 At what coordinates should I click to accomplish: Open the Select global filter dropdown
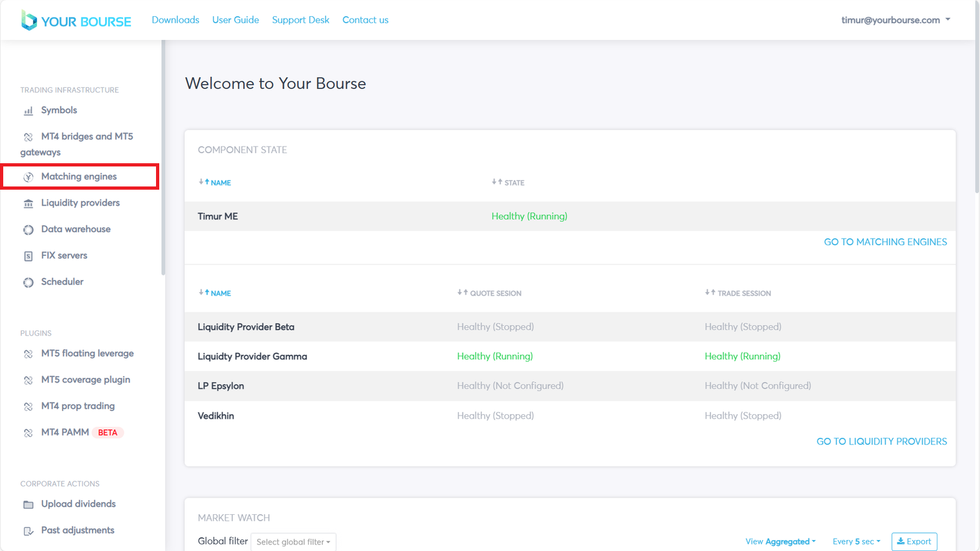coord(293,542)
